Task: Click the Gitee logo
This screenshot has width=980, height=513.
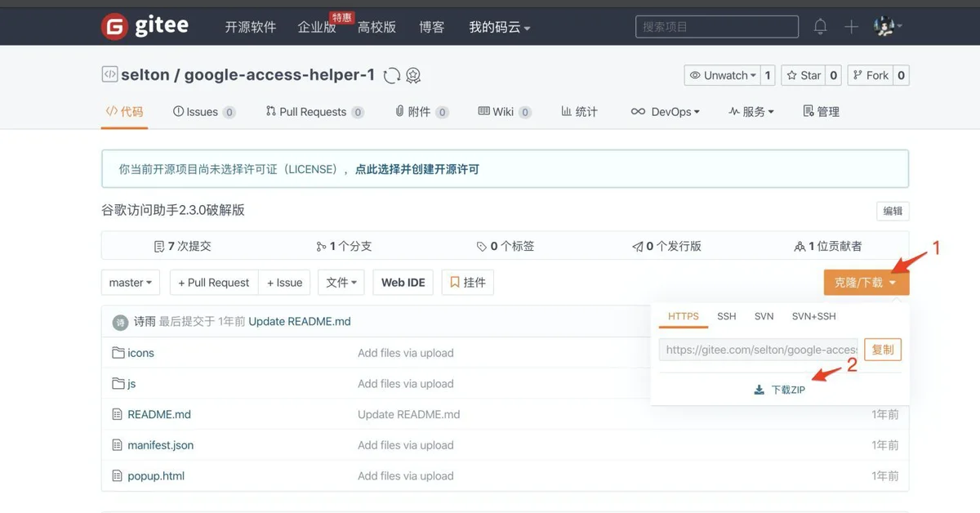Action: pos(145,26)
